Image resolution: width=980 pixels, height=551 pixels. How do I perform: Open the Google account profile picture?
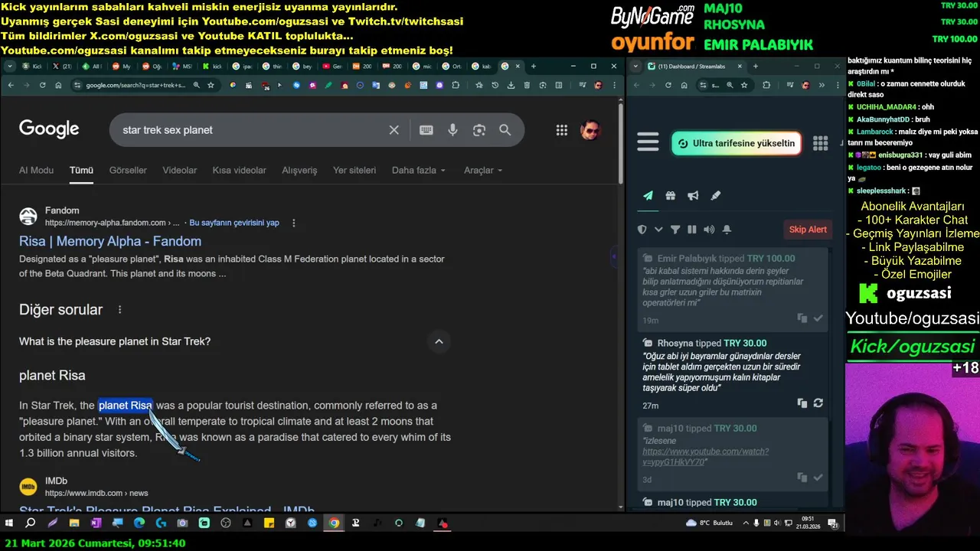590,130
